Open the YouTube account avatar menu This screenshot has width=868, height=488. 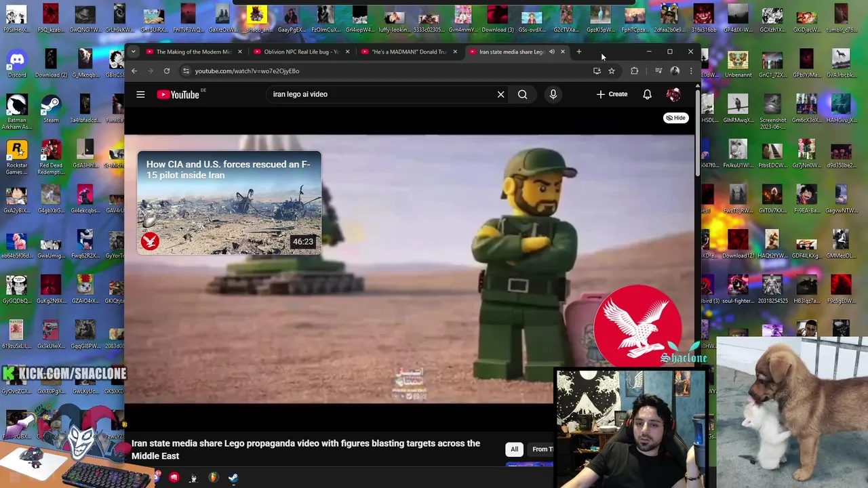tap(673, 94)
